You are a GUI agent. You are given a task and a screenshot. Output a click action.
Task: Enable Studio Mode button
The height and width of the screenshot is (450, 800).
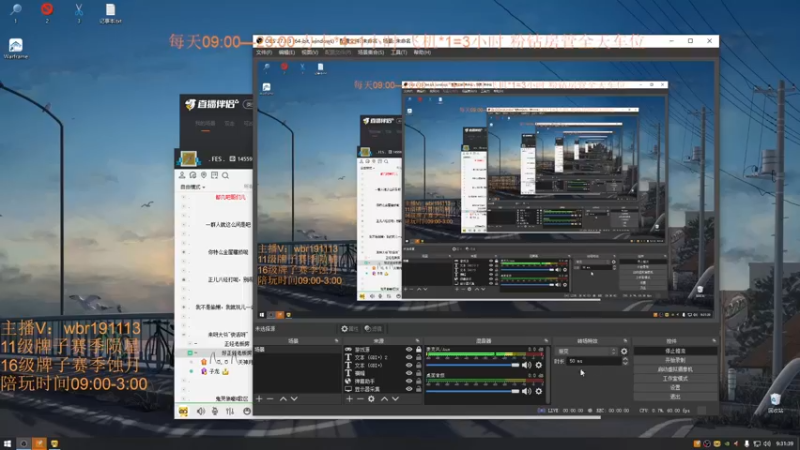pyautogui.click(x=675, y=379)
